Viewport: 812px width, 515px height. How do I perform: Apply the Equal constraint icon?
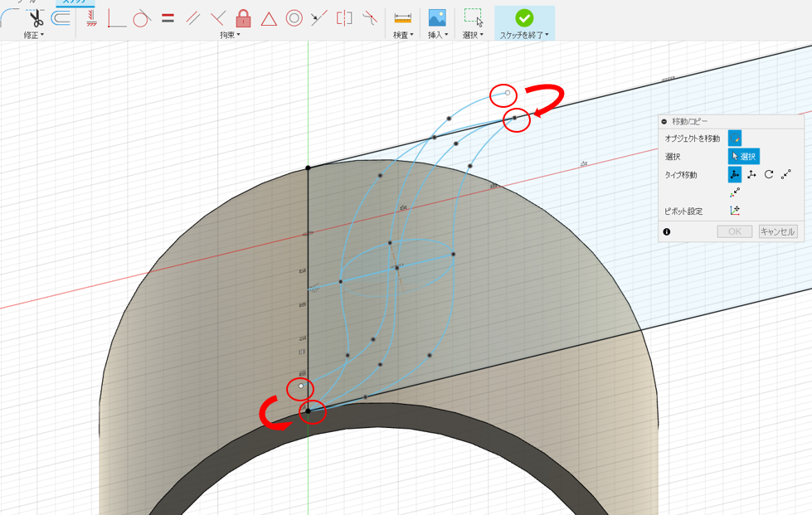click(168, 18)
